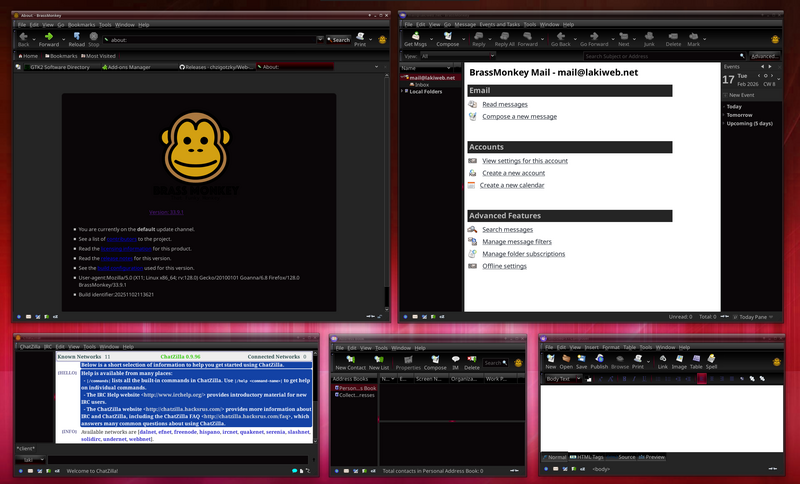The height and width of the screenshot is (484, 800).
Task: Open Compose in the mail toolbar
Action: (x=447, y=39)
